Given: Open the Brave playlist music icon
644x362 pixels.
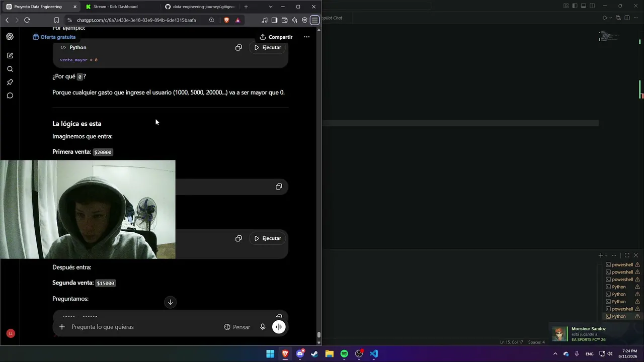Looking at the screenshot, I should click(x=265, y=20).
